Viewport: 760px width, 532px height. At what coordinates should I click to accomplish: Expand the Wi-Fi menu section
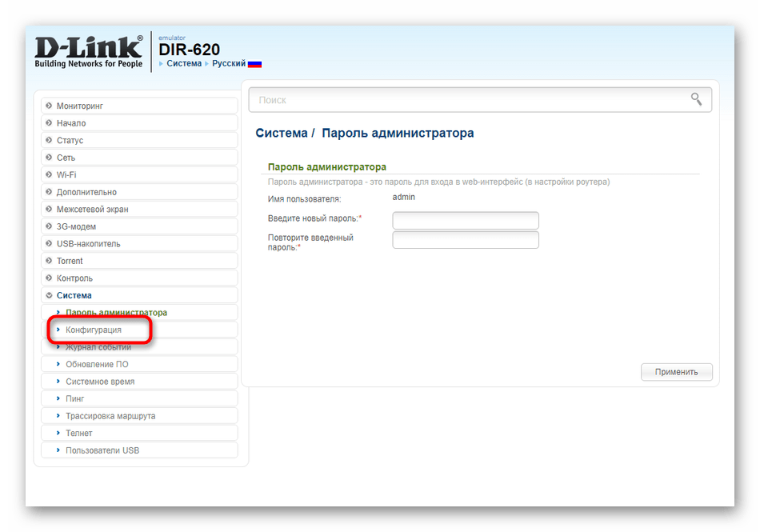coord(66,174)
